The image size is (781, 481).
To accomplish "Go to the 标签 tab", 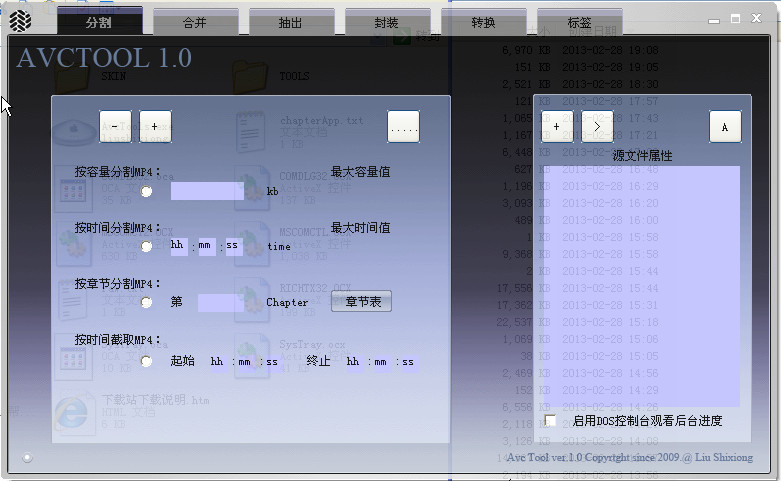I will 580,22.
